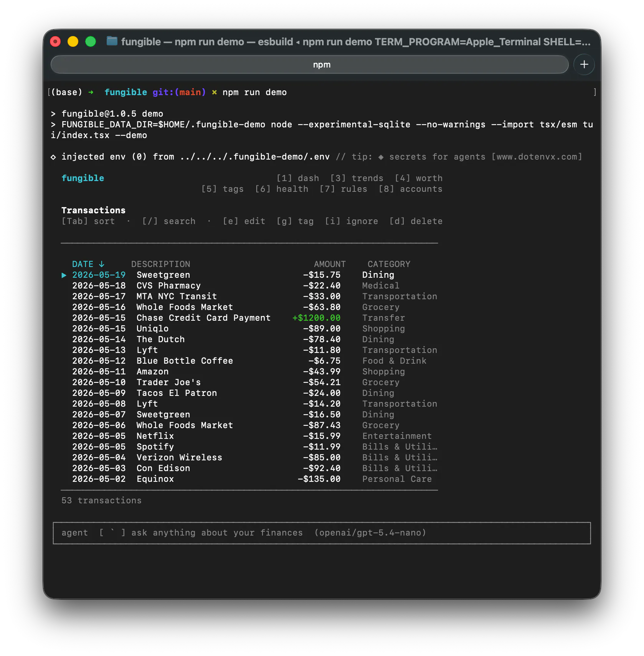
Task: Click the [/] search hint
Action: tap(169, 221)
